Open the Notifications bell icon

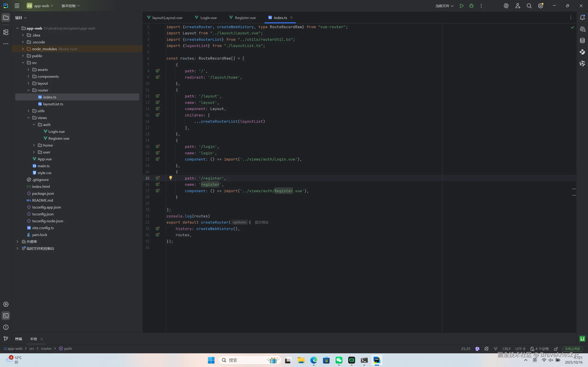pos(582,17)
